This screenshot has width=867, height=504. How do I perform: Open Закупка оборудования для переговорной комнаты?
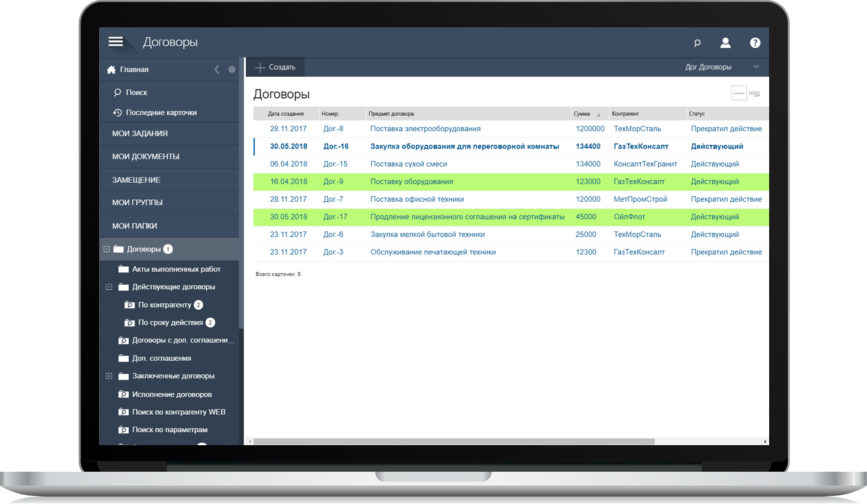pos(465,147)
